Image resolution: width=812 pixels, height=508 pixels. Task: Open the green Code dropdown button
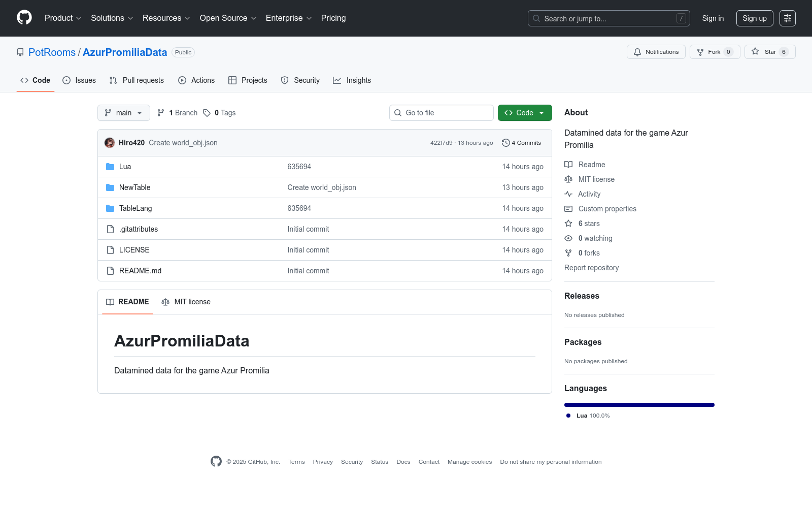pyautogui.click(x=525, y=113)
